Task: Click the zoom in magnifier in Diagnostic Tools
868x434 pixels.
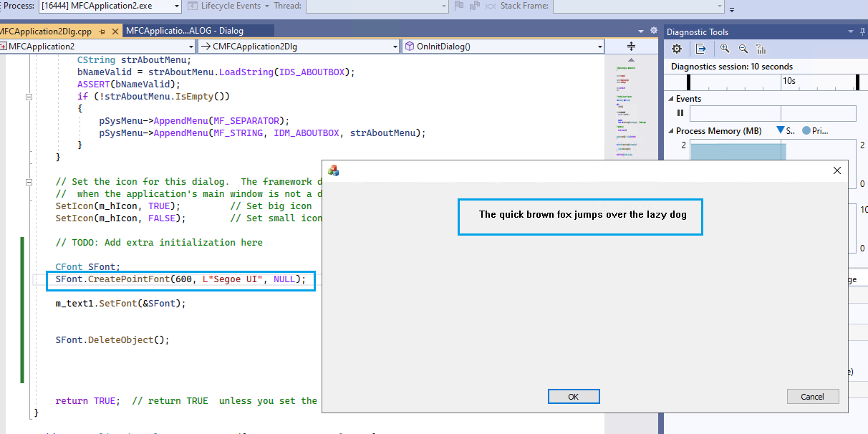Action: (725, 49)
